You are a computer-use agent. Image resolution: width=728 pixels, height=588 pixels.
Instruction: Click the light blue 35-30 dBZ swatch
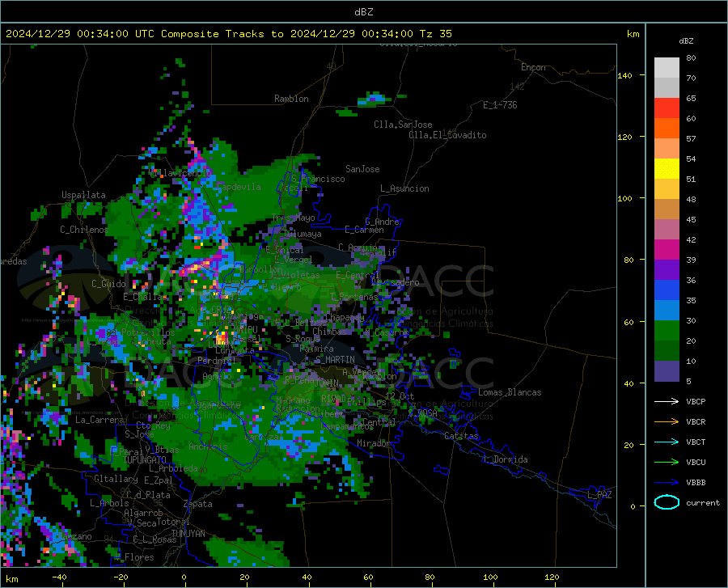667,311
